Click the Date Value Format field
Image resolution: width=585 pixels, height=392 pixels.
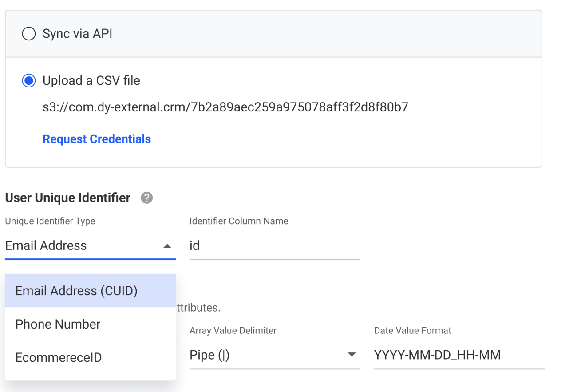tap(459, 355)
